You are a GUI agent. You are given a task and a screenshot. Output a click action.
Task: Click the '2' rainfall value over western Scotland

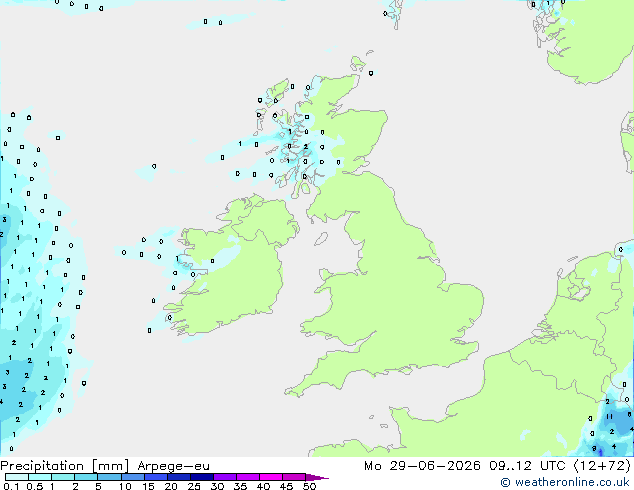point(306,146)
